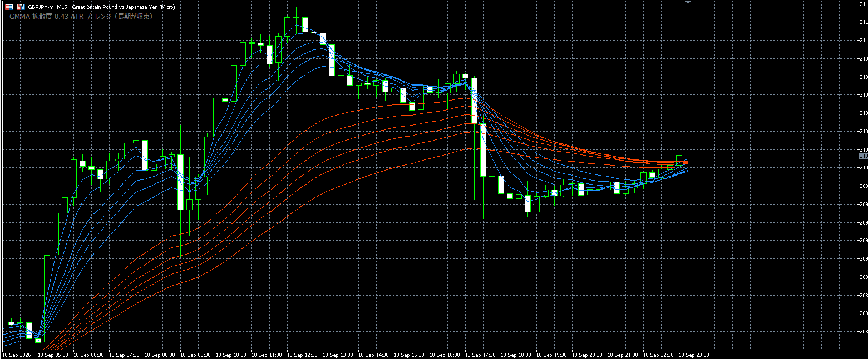This screenshot has height=359, width=868.
Task: Select the "18 Sep 22:30" time label
Action: (658, 355)
